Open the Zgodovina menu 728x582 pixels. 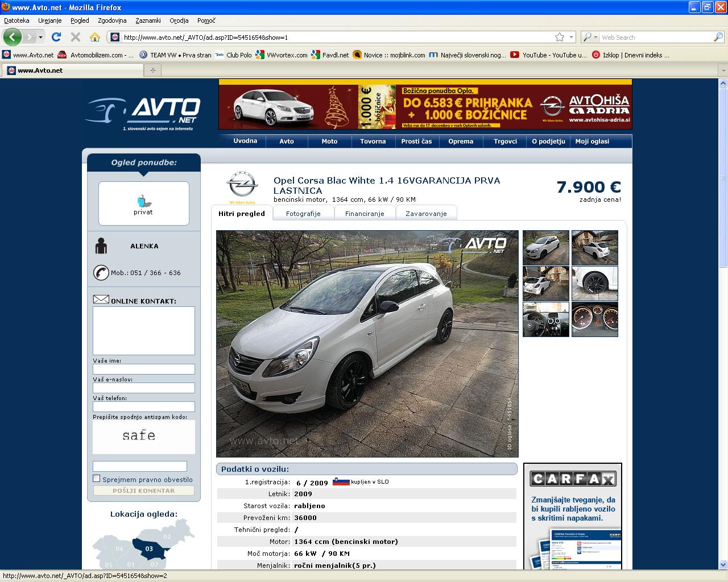(x=112, y=20)
